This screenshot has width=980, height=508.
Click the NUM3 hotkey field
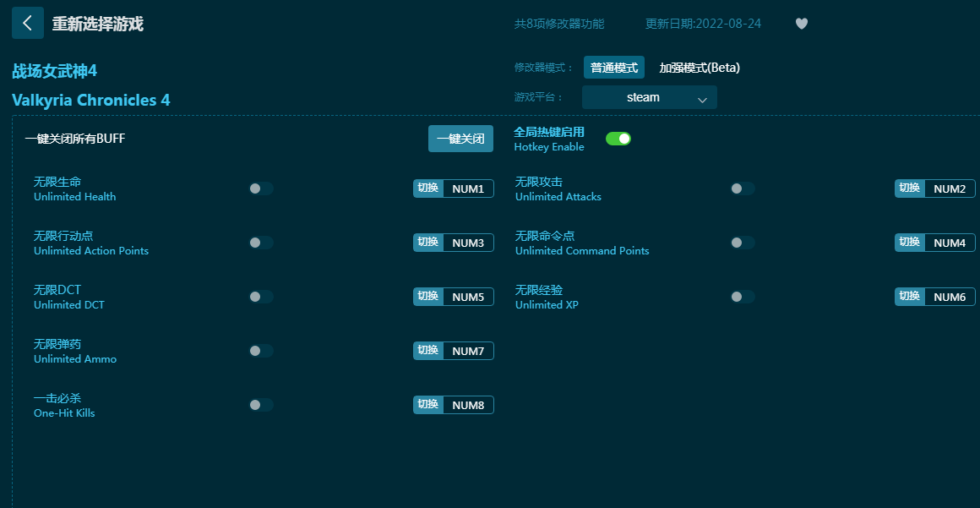468,243
